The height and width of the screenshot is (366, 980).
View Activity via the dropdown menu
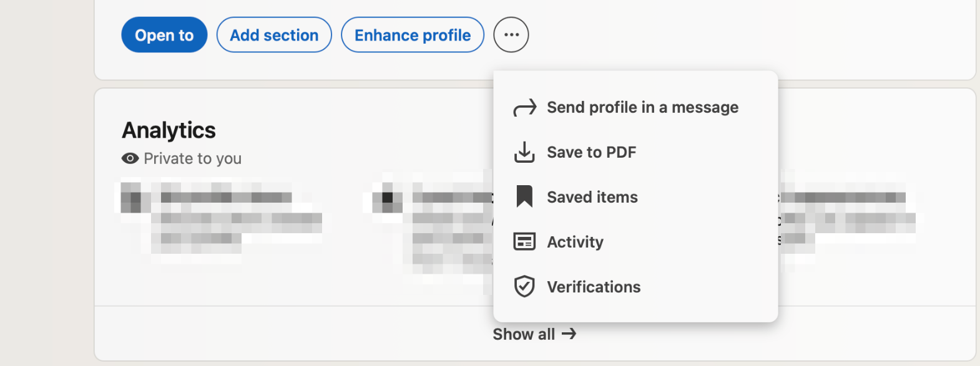[x=574, y=241]
